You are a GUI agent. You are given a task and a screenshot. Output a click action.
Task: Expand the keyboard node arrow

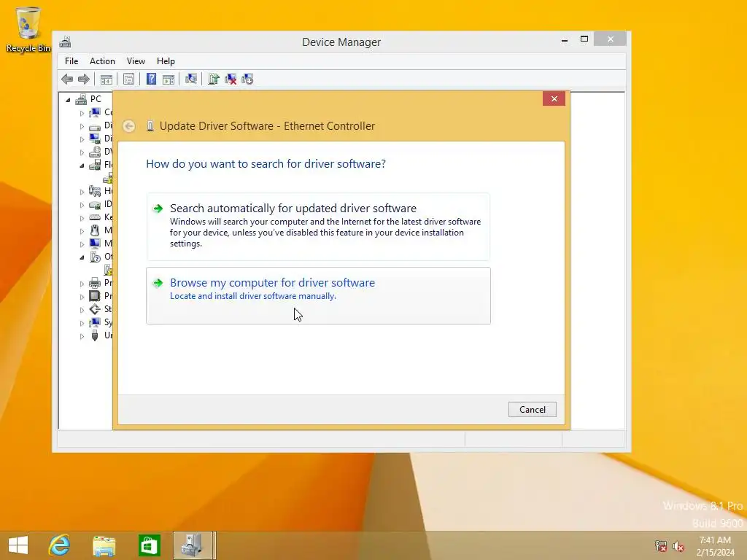click(82, 218)
